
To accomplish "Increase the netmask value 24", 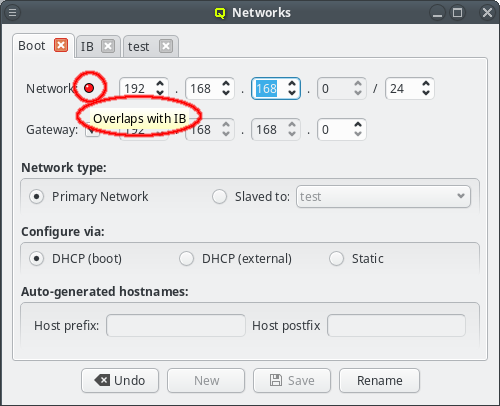I will click(426, 83).
